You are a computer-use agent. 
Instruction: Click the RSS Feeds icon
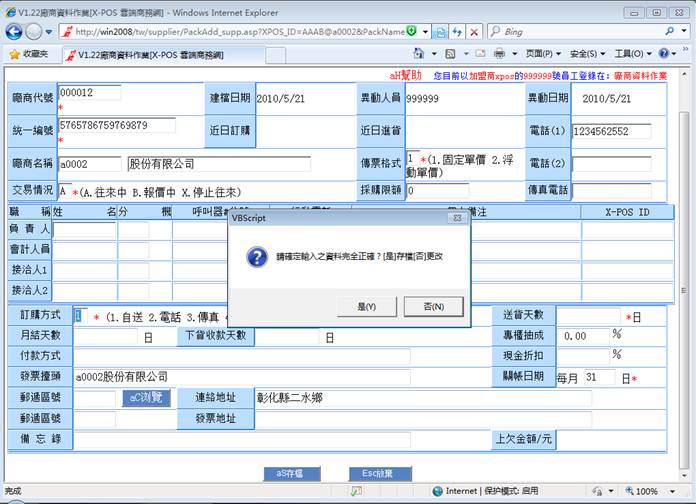tap(451, 53)
